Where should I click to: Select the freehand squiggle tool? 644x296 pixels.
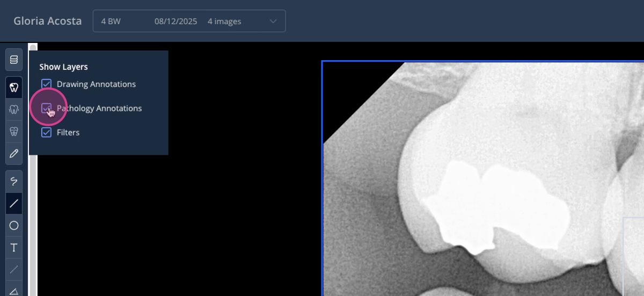point(14,181)
